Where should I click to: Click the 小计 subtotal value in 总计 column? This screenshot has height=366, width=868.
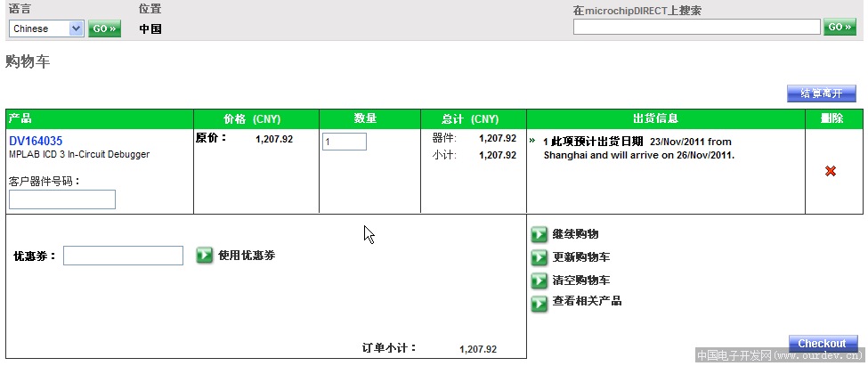pyautogui.click(x=498, y=156)
